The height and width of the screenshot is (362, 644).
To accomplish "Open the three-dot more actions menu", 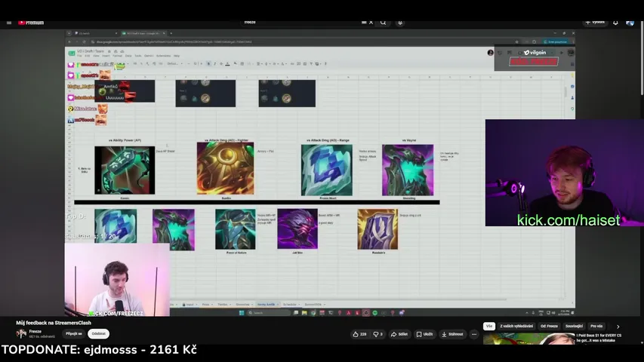I will coord(474,334).
